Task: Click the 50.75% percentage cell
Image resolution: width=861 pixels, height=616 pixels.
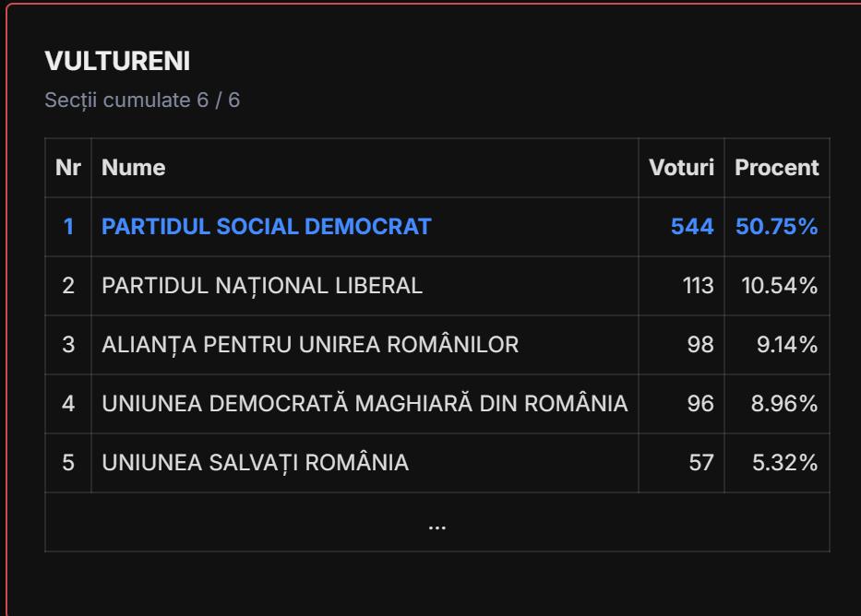Action: coord(776,227)
